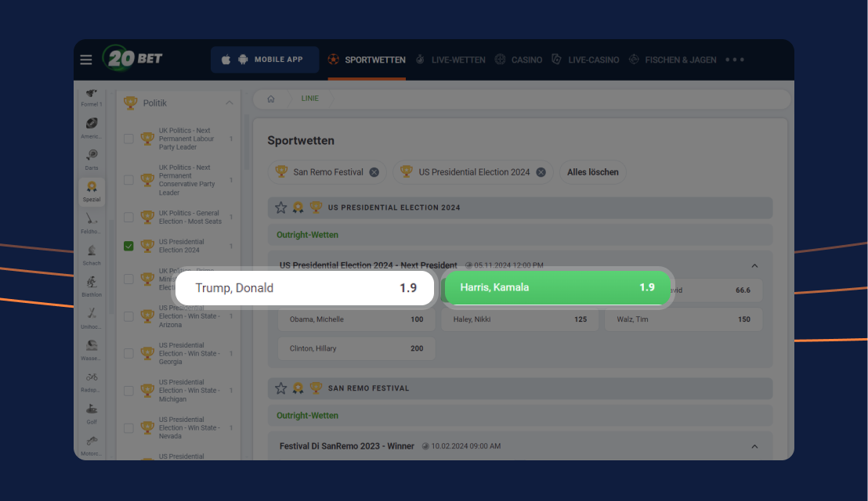Open the Live-Casino tab
Viewport: 868px width, 501px height.
tap(586, 59)
